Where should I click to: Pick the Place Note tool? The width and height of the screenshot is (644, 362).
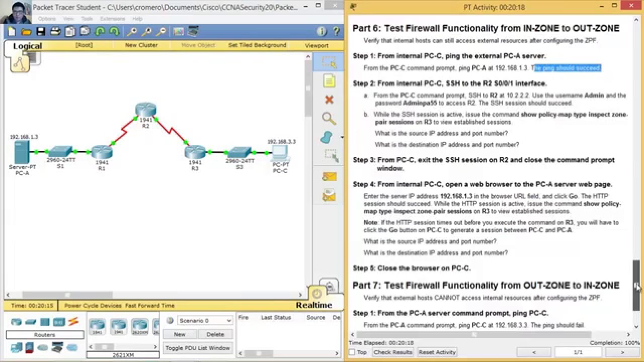point(329,81)
